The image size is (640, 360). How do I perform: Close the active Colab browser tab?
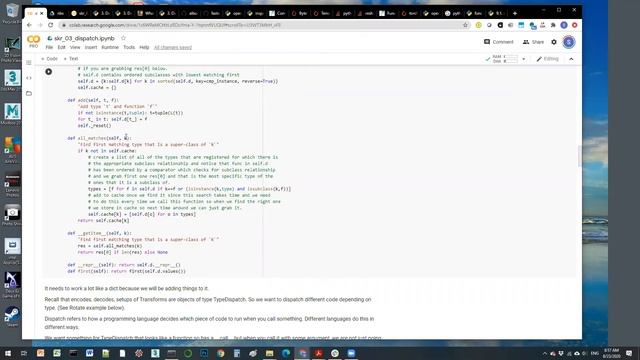pyautogui.click(x=42, y=13)
